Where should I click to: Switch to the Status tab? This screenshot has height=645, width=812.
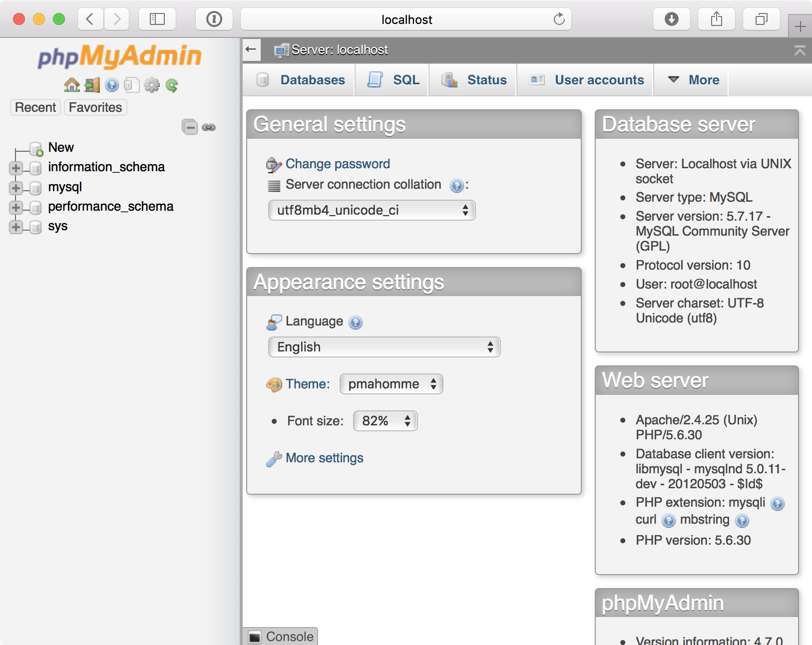474,80
